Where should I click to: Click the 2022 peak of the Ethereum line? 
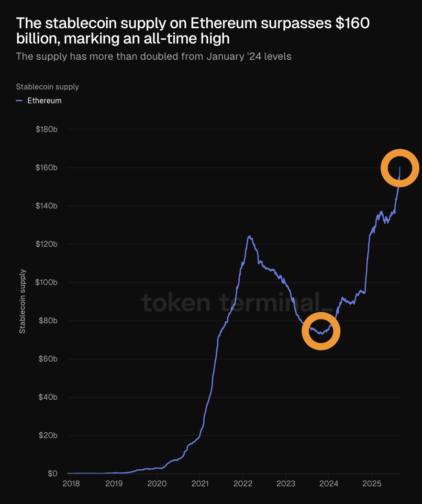[x=249, y=236]
